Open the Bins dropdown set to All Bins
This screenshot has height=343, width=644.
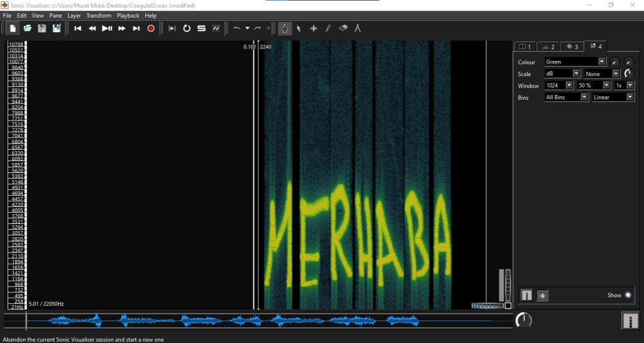[567, 98]
